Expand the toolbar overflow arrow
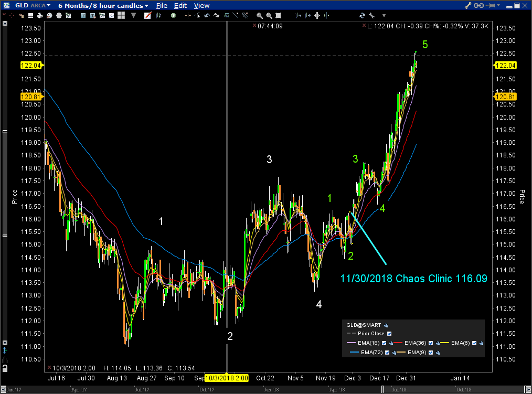Image resolution: width=532 pixels, height=394 pixels. pos(384,16)
